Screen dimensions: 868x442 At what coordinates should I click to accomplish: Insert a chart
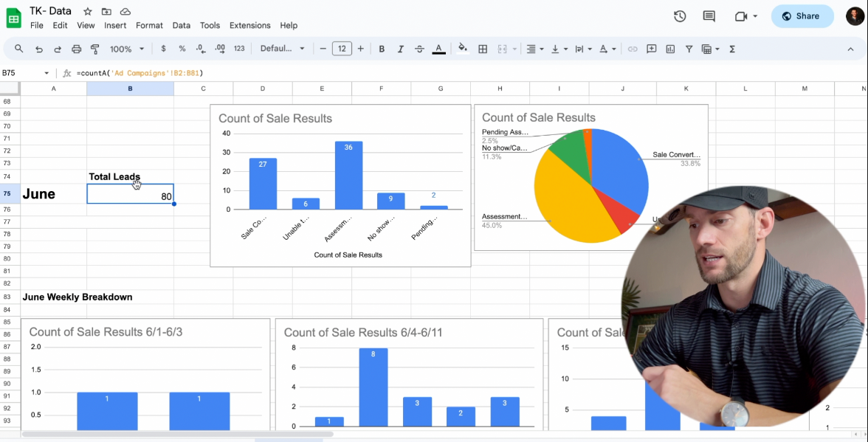coord(670,49)
